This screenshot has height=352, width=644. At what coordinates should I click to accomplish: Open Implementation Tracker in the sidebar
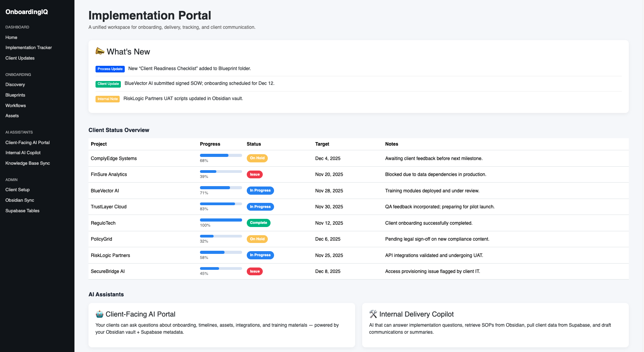coord(28,48)
